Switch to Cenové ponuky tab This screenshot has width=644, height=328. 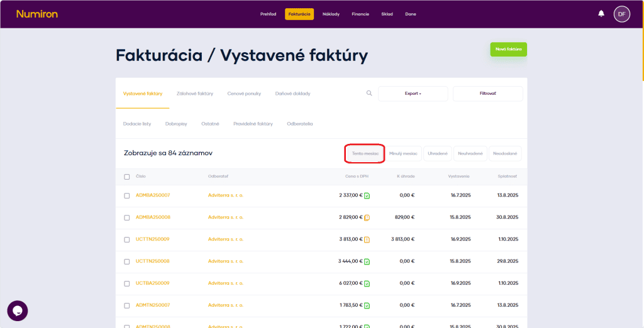pos(244,94)
